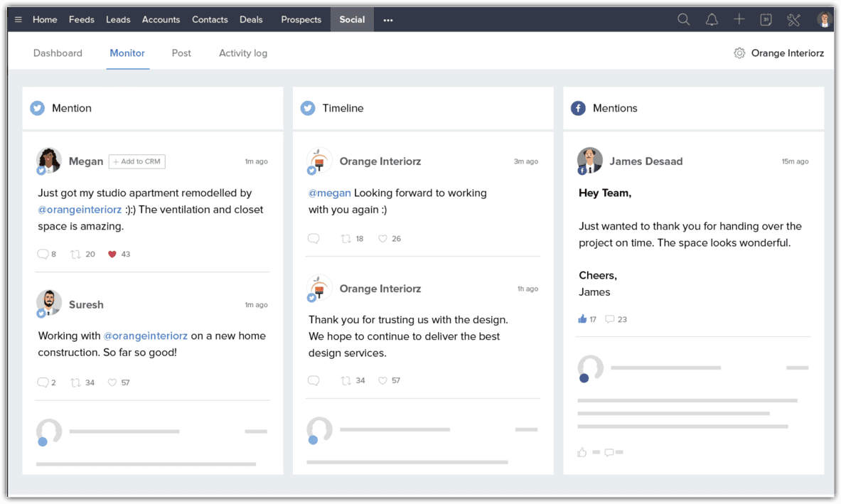The height and width of the screenshot is (504, 841).
Task: Open the calendar icon in top bar
Action: [x=766, y=20]
